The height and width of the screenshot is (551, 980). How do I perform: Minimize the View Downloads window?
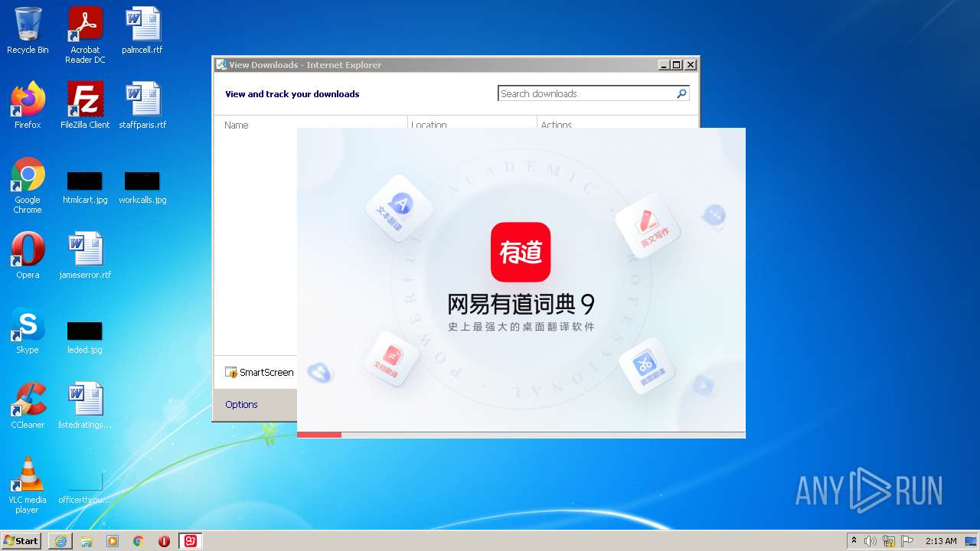tap(664, 65)
